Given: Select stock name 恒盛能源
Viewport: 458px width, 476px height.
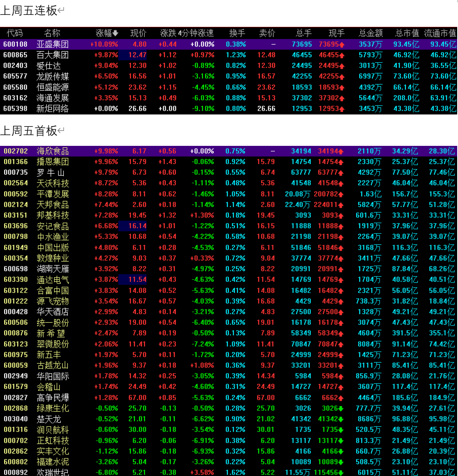Looking at the screenshot, I should [52, 88].
